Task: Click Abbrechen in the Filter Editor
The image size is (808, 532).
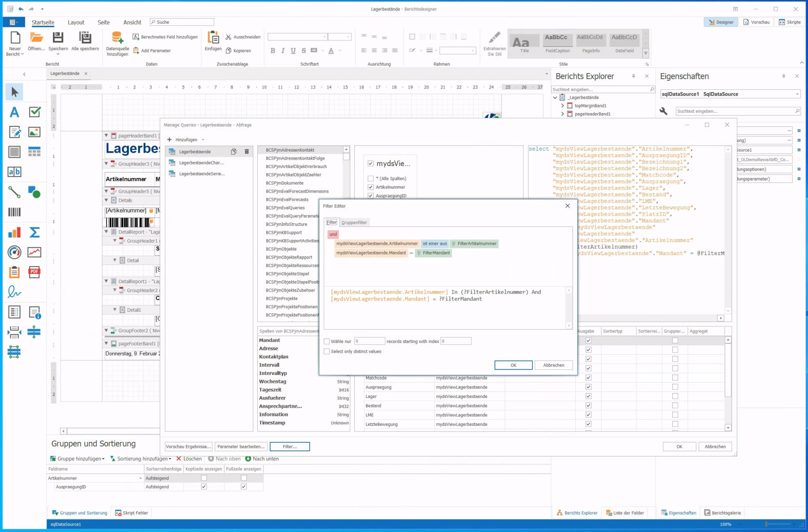Action: click(553, 365)
